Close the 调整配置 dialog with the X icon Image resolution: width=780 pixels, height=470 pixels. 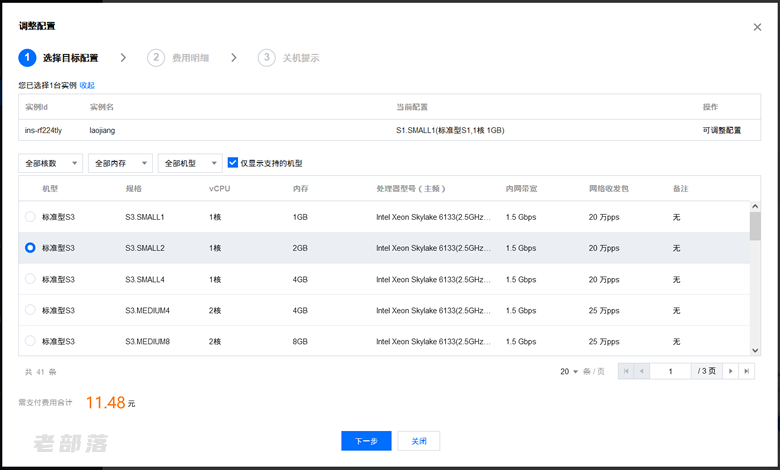(x=757, y=27)
